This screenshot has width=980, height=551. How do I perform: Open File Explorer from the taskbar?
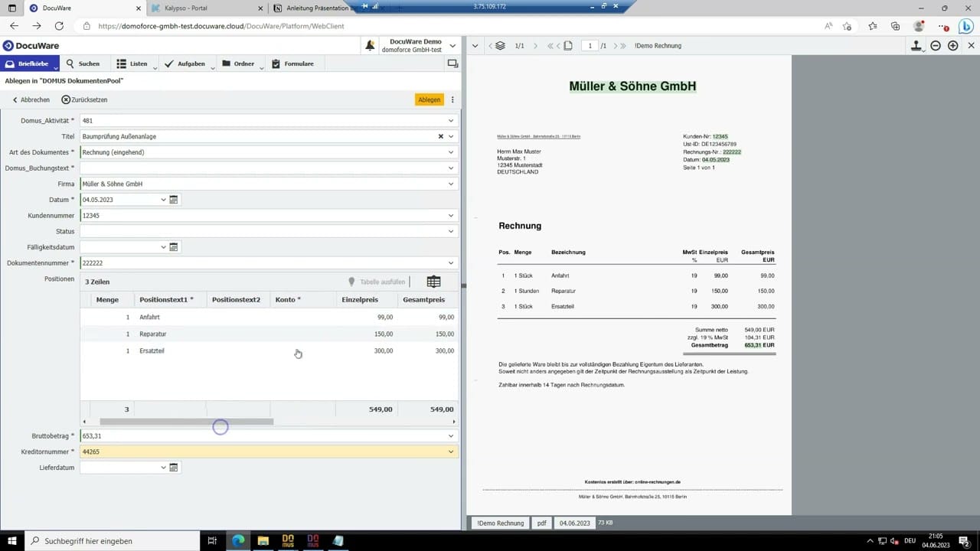tap(263, 540)
